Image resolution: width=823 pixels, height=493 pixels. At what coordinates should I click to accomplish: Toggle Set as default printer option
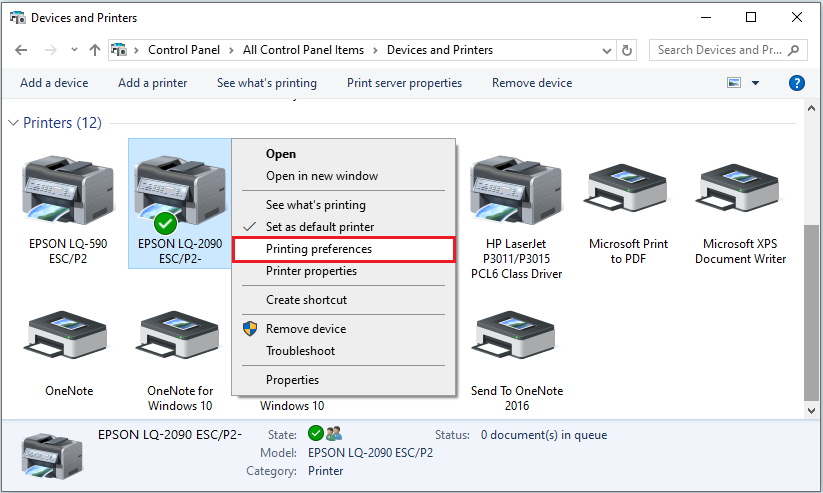tap(320, 227)
